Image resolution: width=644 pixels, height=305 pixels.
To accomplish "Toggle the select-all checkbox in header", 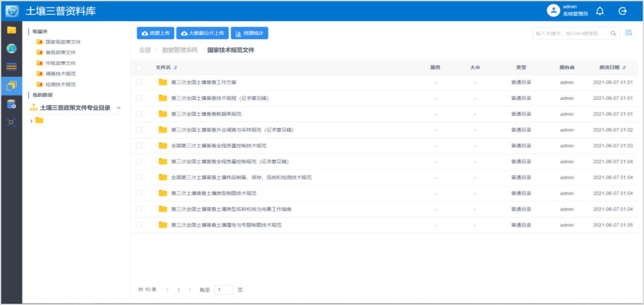I will (139, 68).
